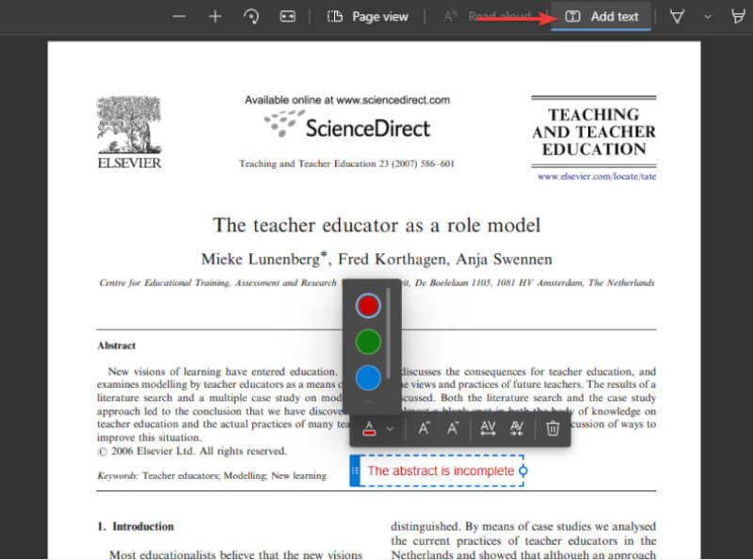Click the Fit to width icon
This screenshot has height=560, width=753.
287,16
